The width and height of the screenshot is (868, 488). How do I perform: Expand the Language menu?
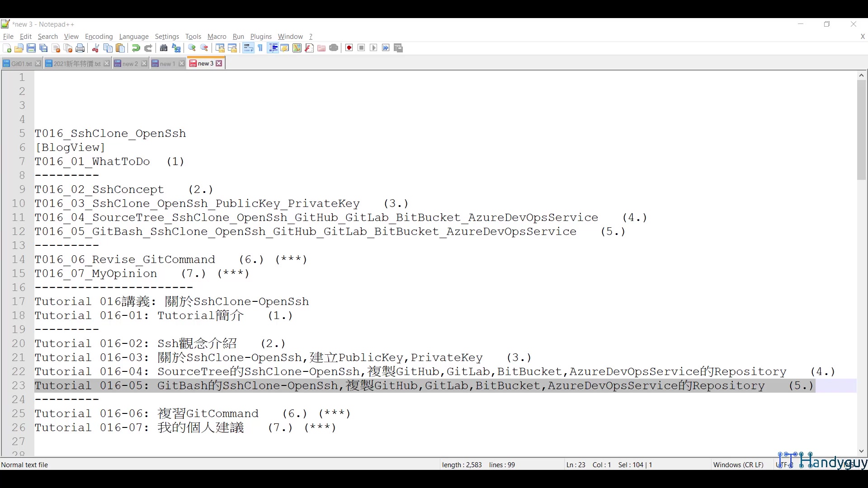click(x=134, y=37)
